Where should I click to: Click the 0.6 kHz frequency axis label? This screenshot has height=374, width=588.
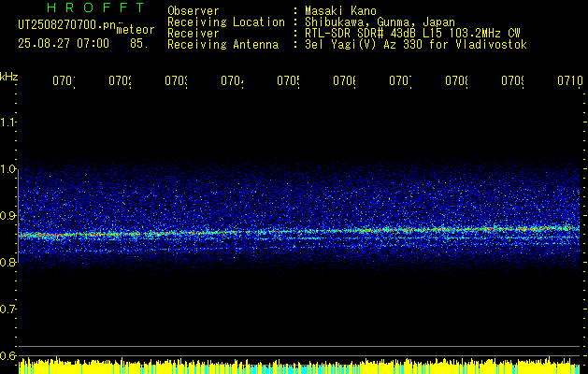[x=7, y=355]
